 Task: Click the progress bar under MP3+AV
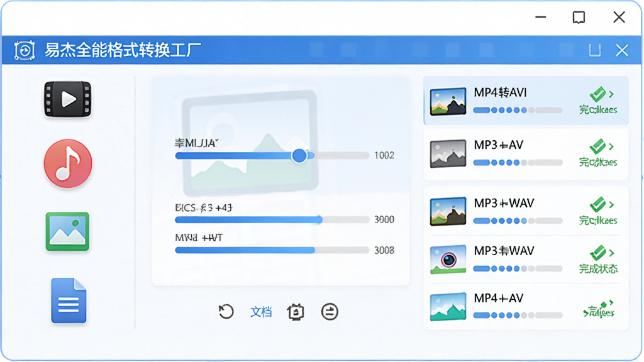coord(518,163)
